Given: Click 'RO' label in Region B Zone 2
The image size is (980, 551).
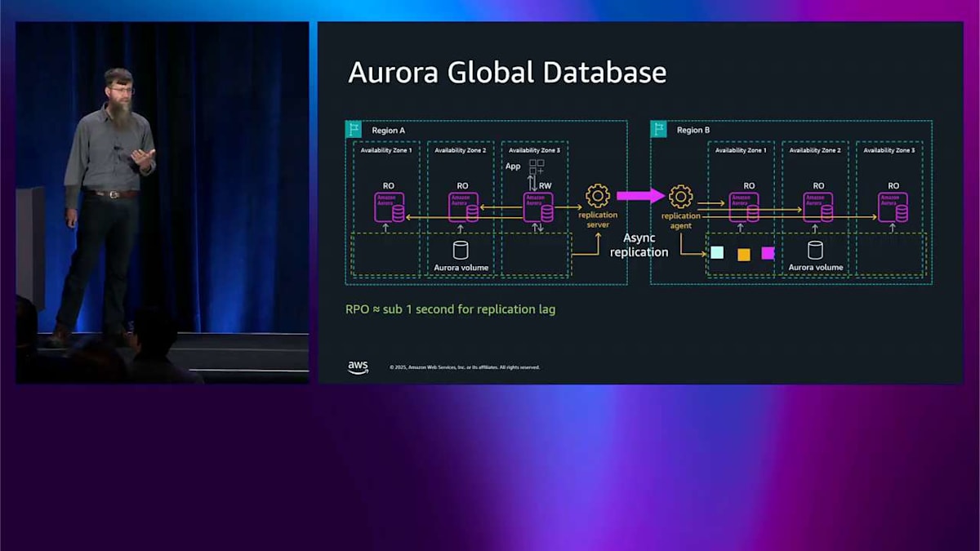Looking at the screenshot, I should coord(818,186).
